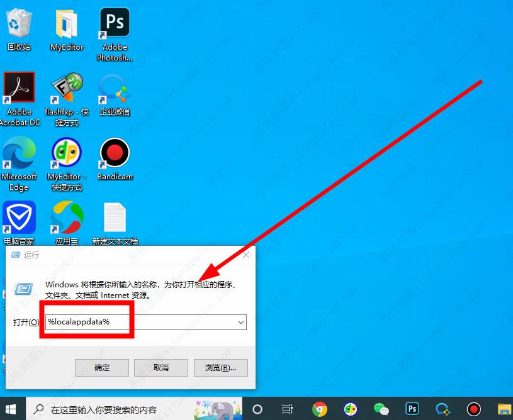The image size is (513, 420).
Task: Open Microsoft Edge desktop icon
Action: point(19,153)
